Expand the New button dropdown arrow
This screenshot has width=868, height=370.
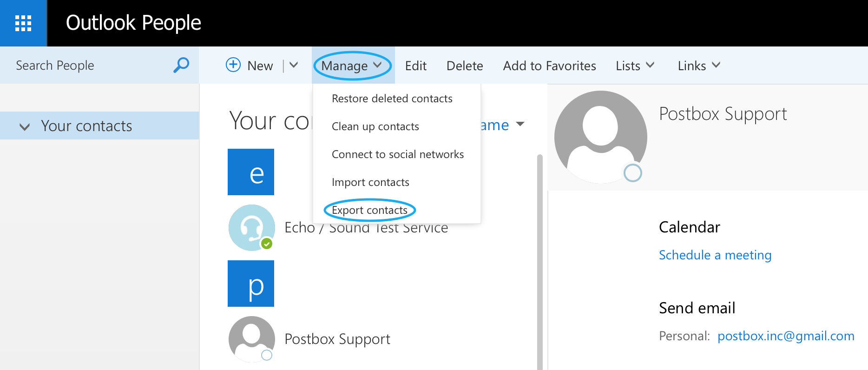point(294,65)
